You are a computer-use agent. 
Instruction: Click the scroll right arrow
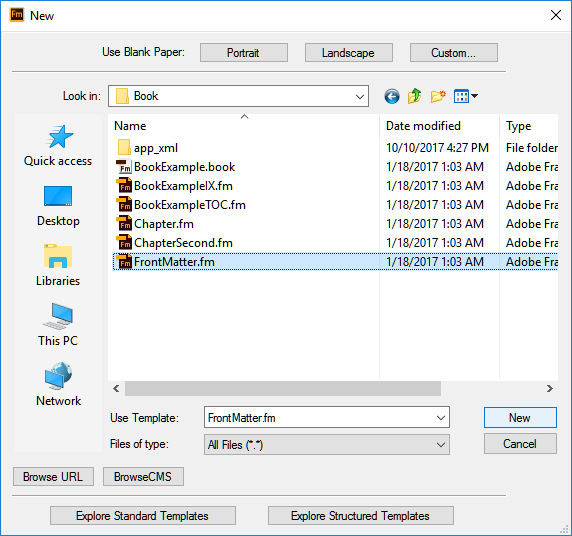pyautogui.click(x=550, y=389)
